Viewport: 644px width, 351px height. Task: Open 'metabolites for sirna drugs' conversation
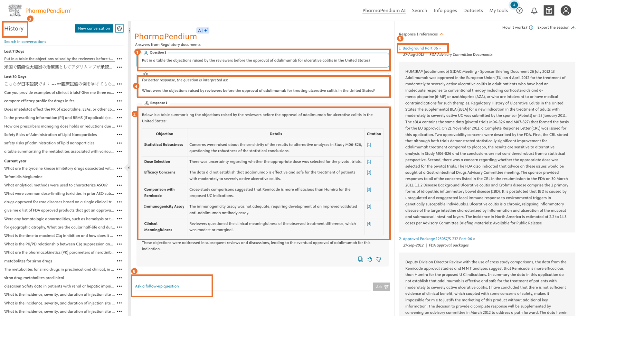point(28,261)
